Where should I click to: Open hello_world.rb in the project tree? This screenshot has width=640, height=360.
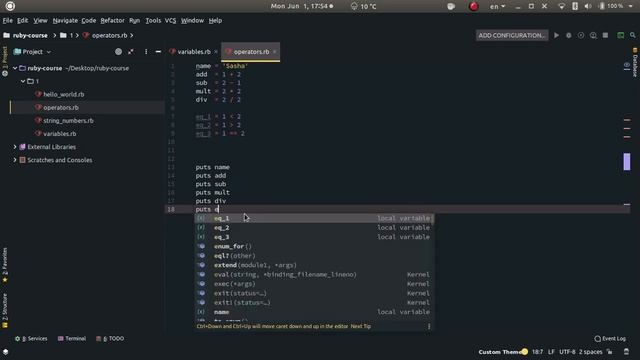[64, 94]
